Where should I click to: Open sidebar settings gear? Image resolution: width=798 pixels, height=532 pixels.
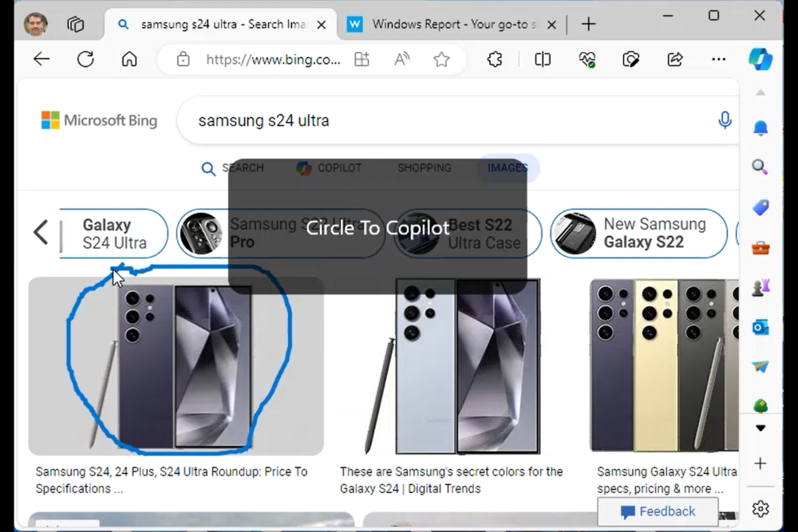tap(760, 509)
